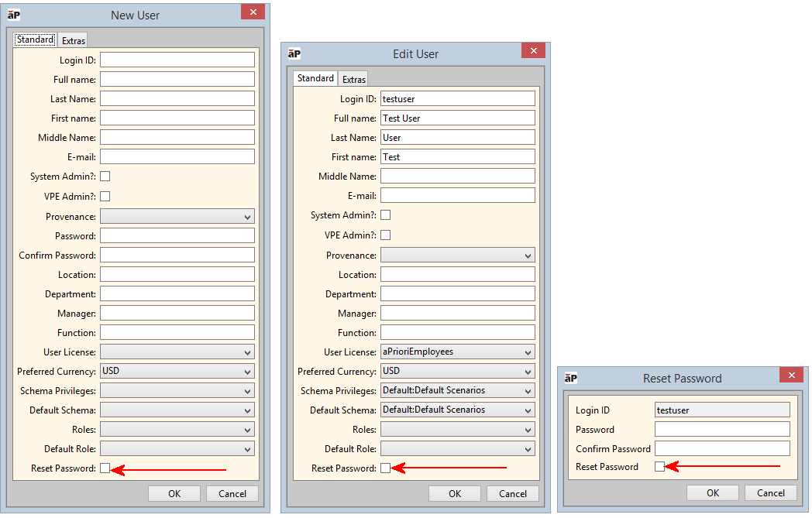Focus Login ID field in New User
The image size is (812, 518).
coord(177,60)
